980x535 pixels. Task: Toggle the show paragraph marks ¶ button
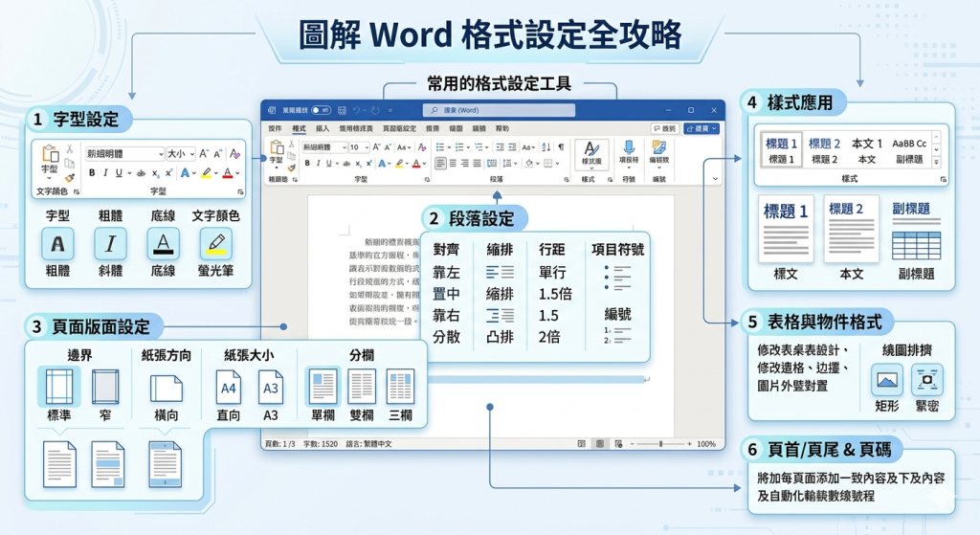click(x=561, y=147)
